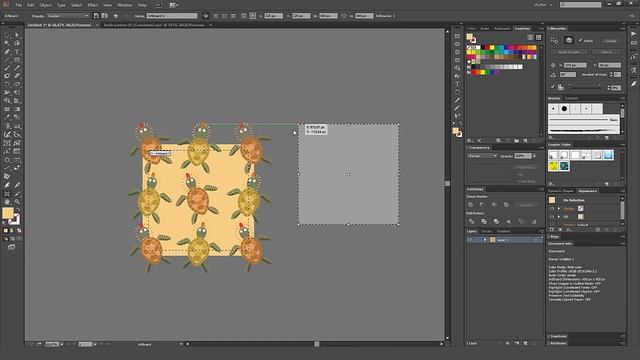Click the Apply to Layer button

point(569,52)
